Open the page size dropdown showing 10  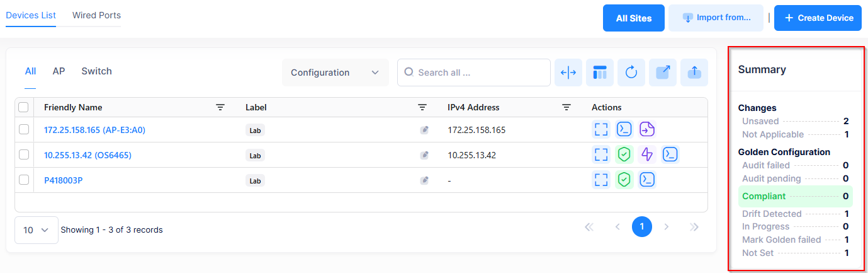coord(36,230)
